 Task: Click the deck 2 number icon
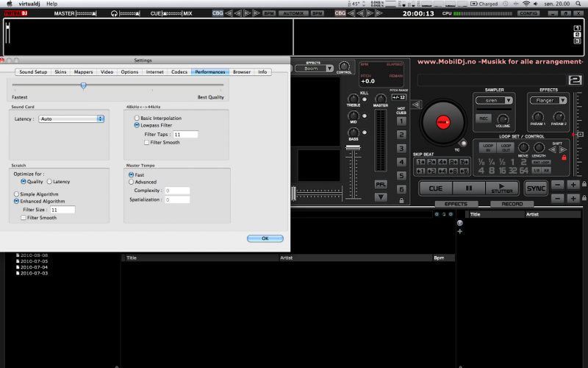pos(575,80)
